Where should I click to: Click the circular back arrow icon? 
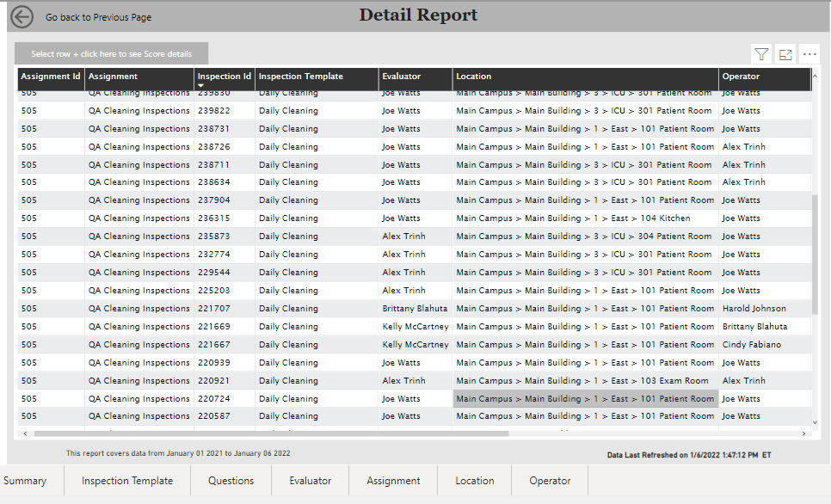pos(22,15)
